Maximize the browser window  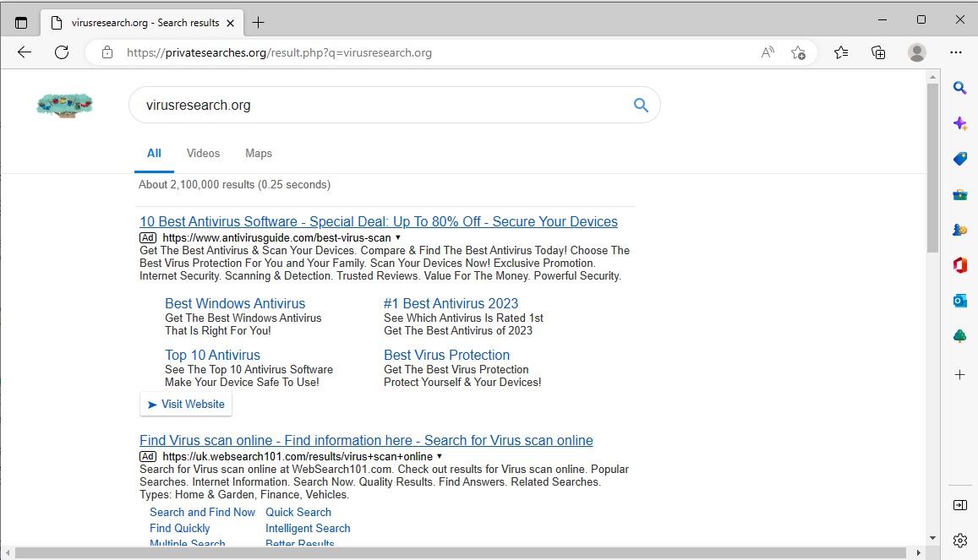pos(921,20)
